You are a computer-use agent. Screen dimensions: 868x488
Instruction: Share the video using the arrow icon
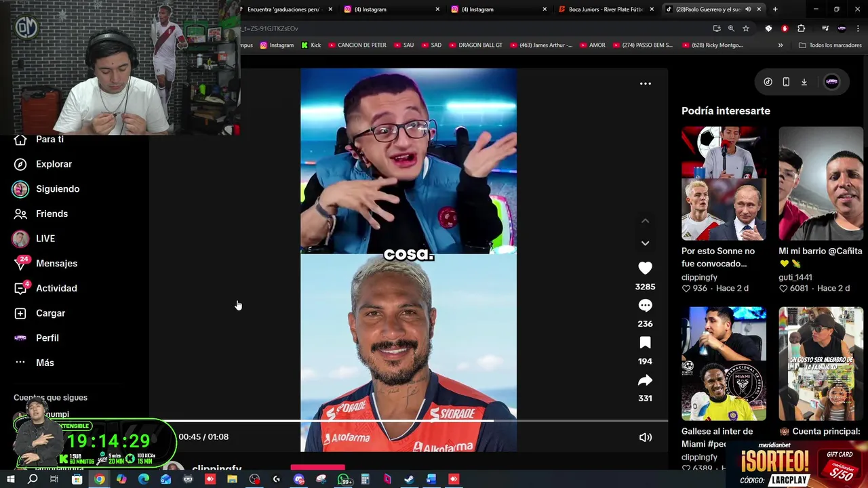[x=645, y=380]
